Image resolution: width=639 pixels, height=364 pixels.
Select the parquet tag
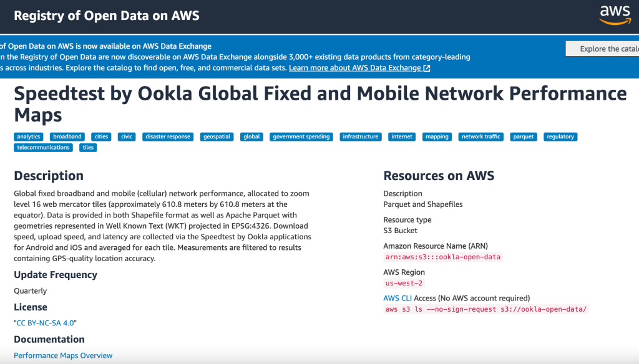coord(524,136)
